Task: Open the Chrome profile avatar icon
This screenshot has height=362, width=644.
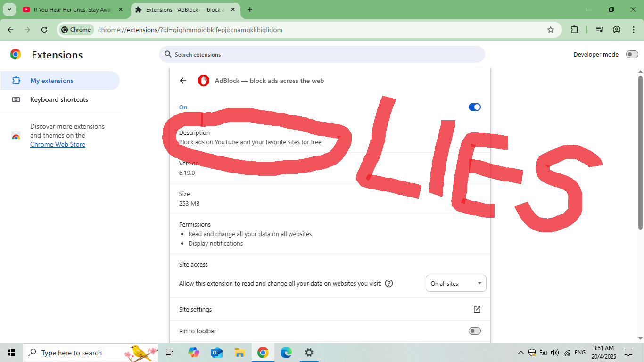Action: pyautogui.click(x=617, y=30)
